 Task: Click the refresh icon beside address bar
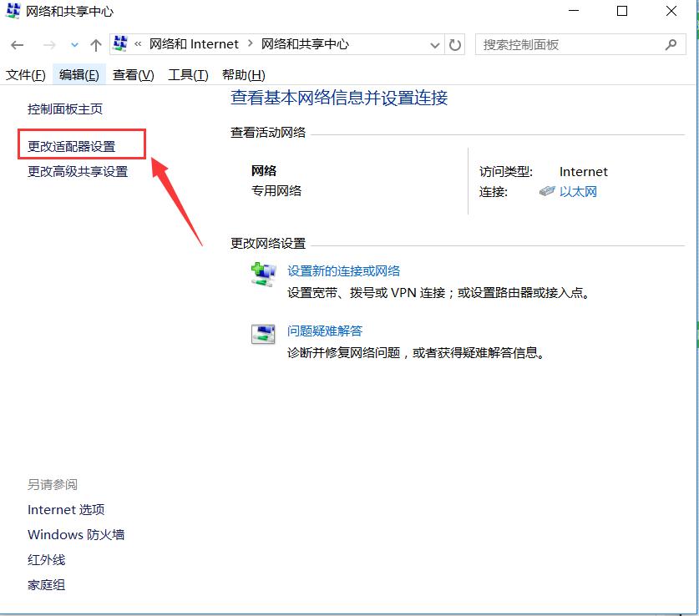pos(454,44)
